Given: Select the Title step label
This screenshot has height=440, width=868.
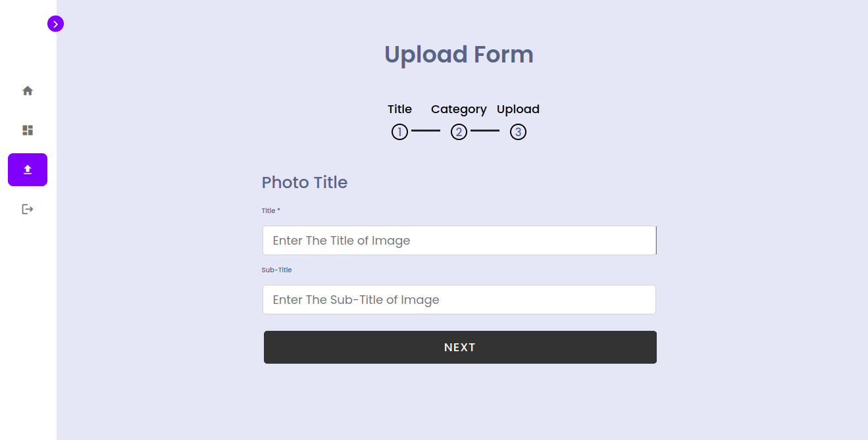Looking at the screenshot, I should click(399, 109).
